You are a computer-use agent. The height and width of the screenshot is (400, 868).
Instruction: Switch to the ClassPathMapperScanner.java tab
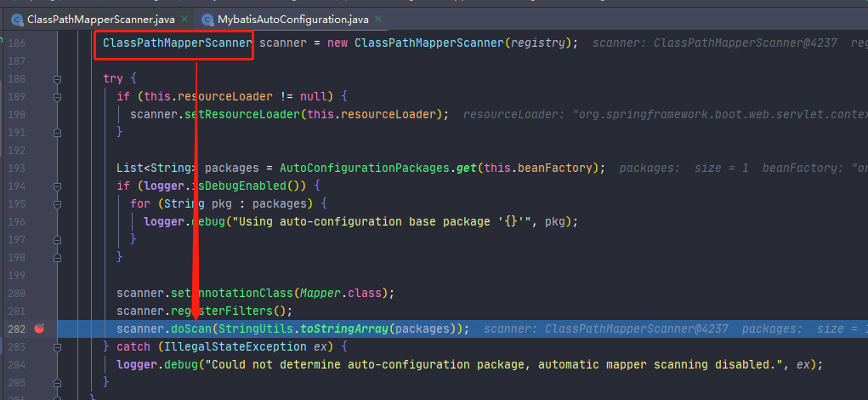[x=101, y=20]
